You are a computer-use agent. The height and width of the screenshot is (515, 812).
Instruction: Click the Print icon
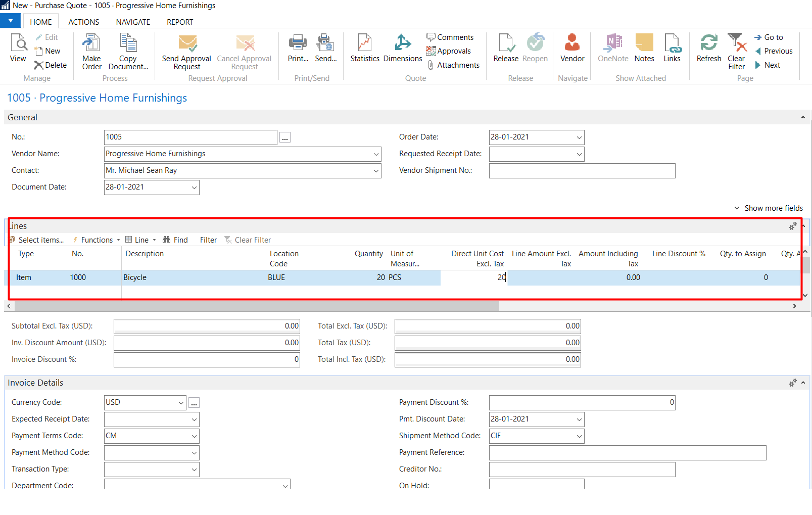click(x=298, y=48)
